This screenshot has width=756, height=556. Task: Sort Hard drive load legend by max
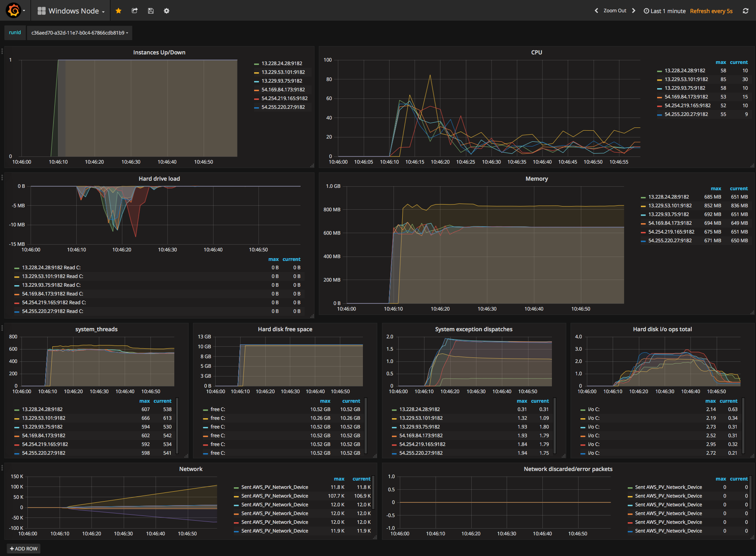274,259
